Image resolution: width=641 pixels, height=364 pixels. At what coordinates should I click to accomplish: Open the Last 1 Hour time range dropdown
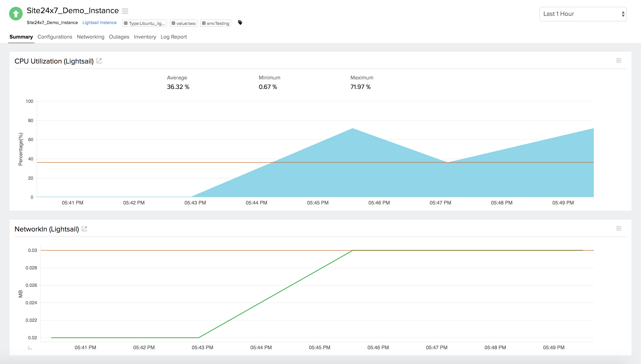point(582,14)
